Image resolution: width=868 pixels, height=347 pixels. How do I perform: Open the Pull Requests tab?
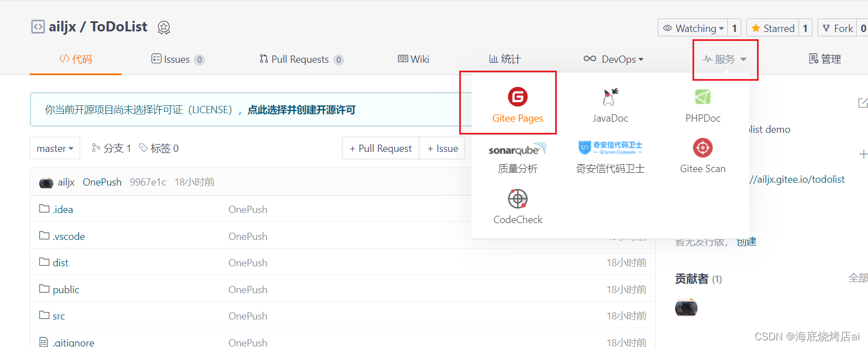[x=301, y=59]
